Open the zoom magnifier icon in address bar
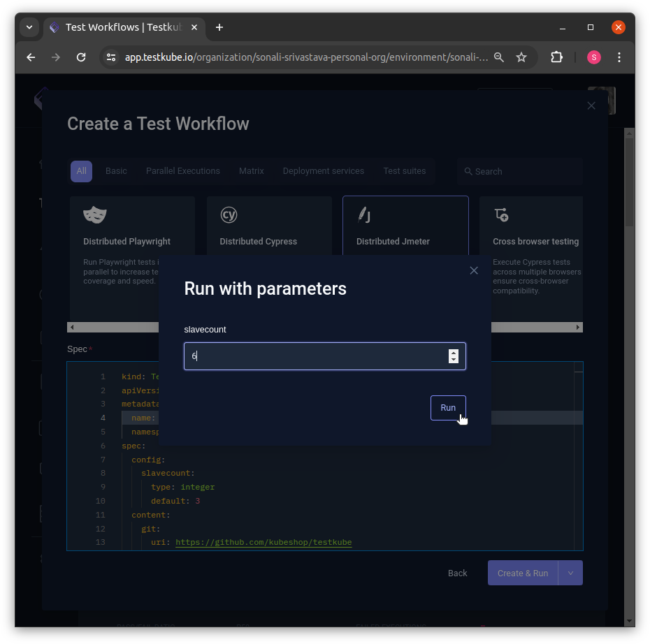This screenshot has height=644, width=650. click(x=499, y=57)
